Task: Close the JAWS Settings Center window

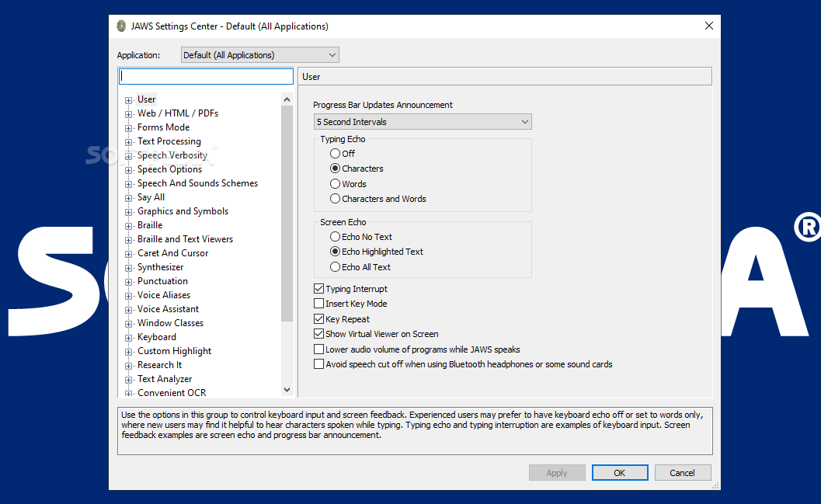Action: pos(709,26)
